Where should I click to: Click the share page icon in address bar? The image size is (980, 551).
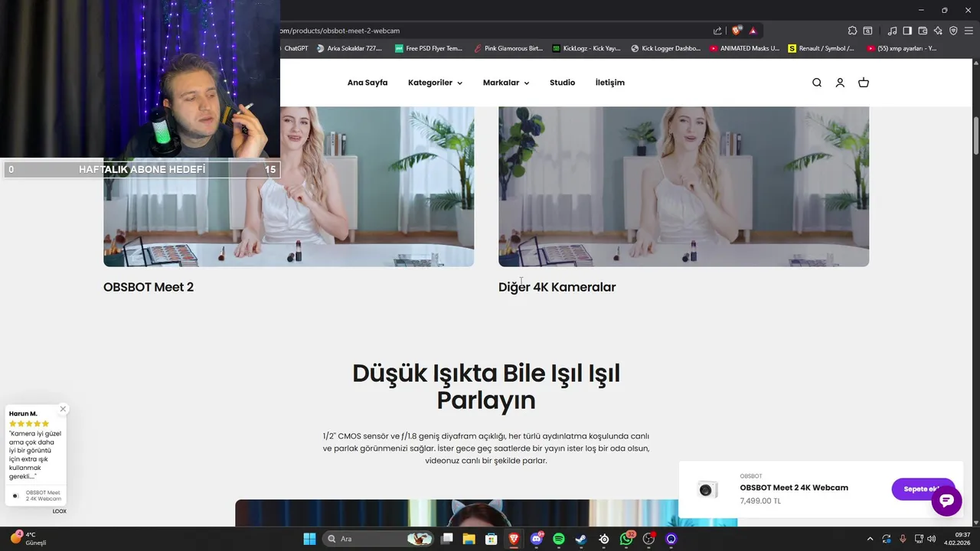717,31
